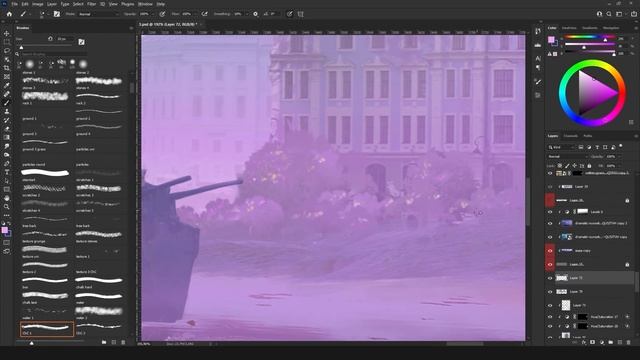The image size is (640, 360).
Task: Select the Lasso tool
Action: point(7,51)
